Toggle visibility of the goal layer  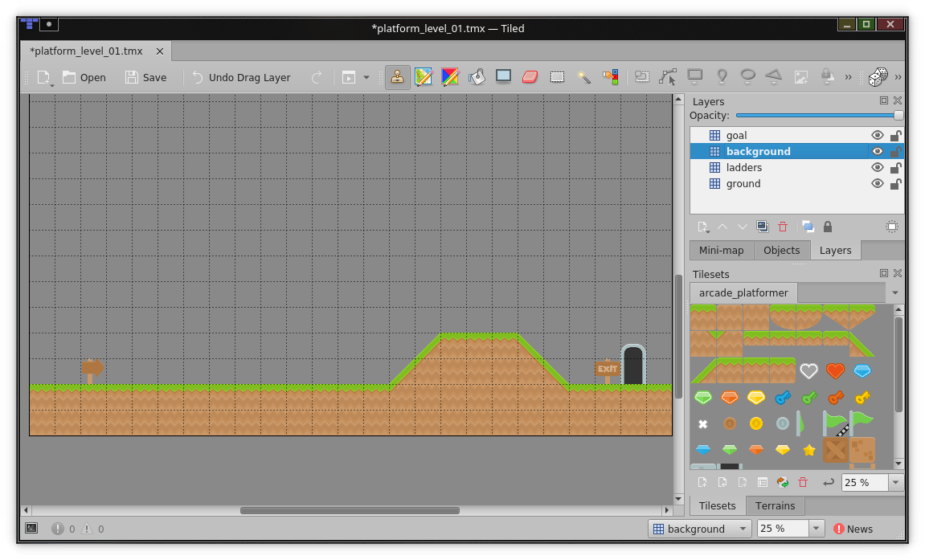(878, 135)
